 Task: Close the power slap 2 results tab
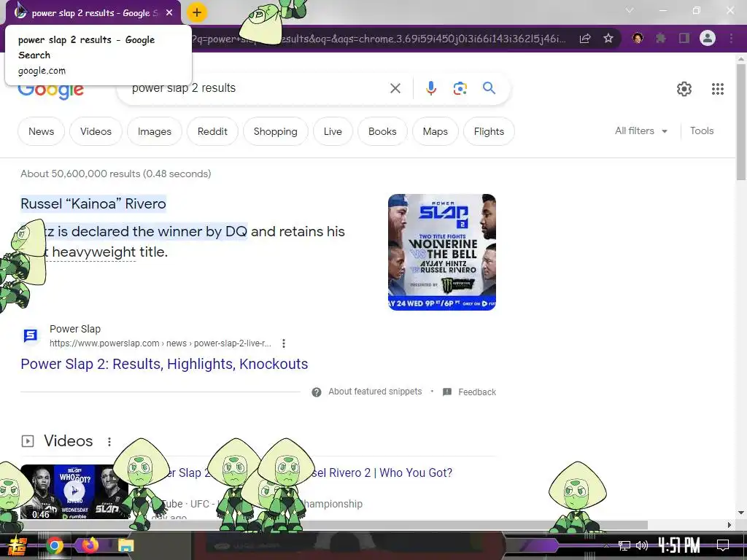point(169,13)
